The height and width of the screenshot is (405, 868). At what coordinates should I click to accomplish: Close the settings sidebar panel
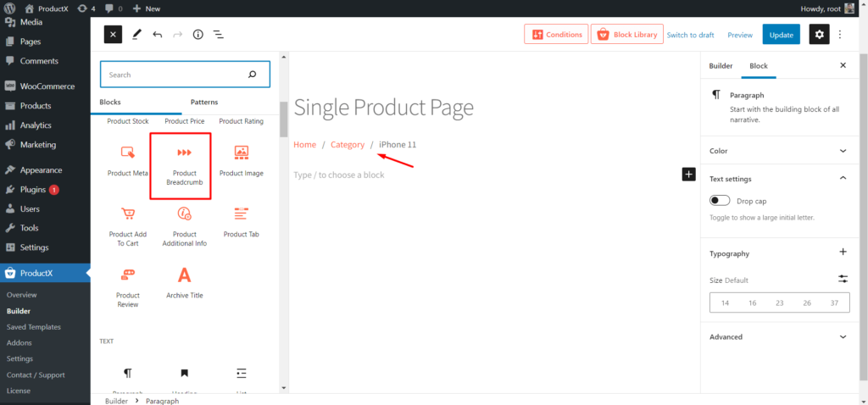tap(843, 65)
